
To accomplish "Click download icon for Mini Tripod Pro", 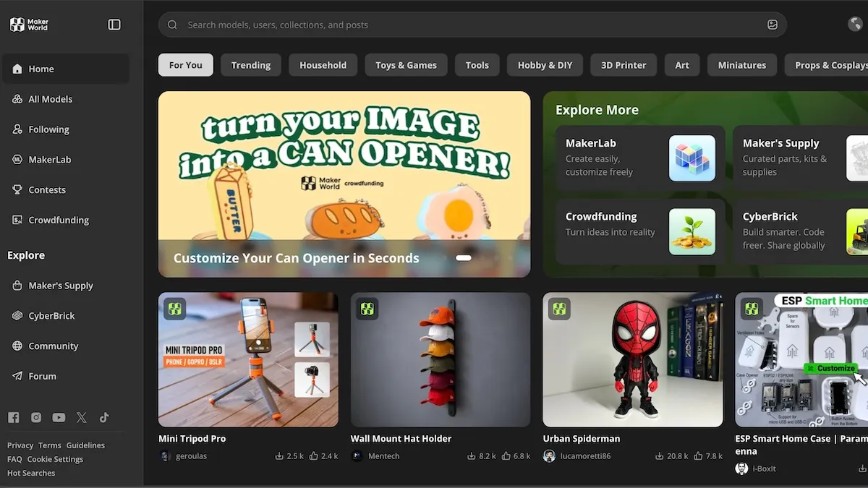I will click(x=279, y=456).
